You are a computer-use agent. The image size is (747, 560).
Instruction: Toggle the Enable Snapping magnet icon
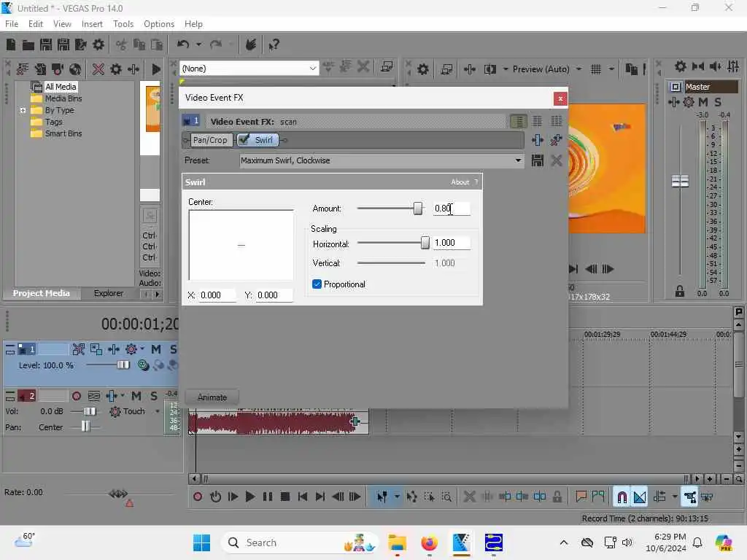click(x=622, y=497)
